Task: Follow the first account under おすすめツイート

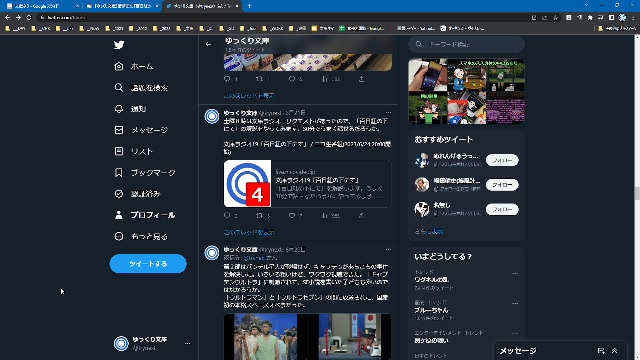Action: 502,160
